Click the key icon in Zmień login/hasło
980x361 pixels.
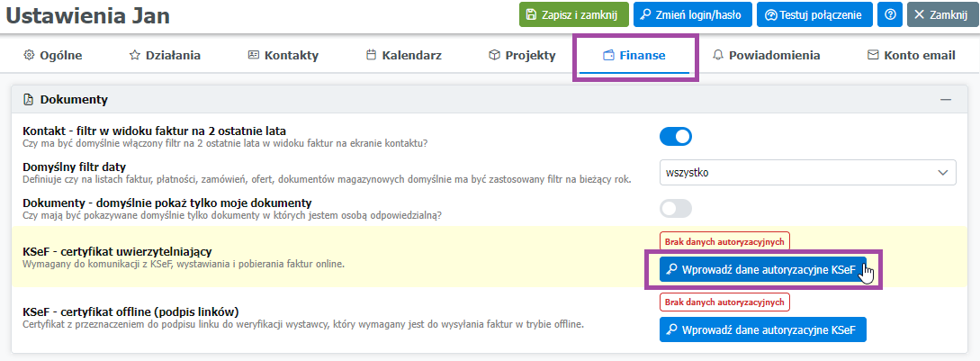646,15
